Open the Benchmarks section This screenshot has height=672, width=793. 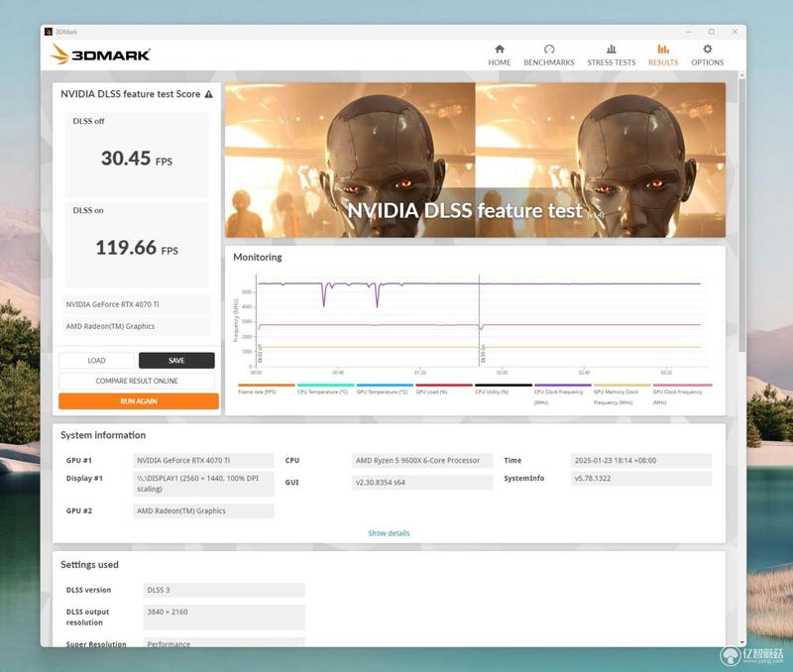pyautogui.click(x=549, y=56)
